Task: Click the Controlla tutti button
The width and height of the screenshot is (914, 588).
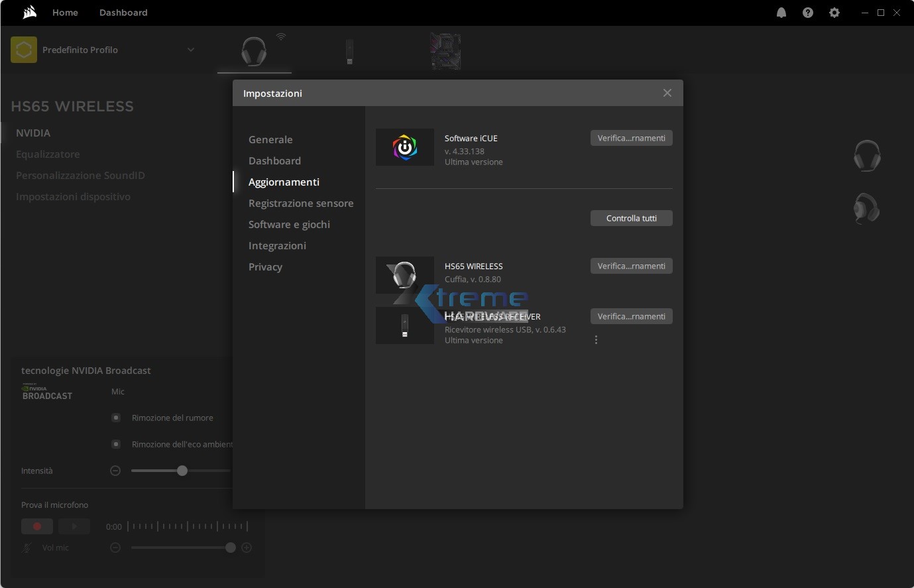Action: click(x=631, y=218)
